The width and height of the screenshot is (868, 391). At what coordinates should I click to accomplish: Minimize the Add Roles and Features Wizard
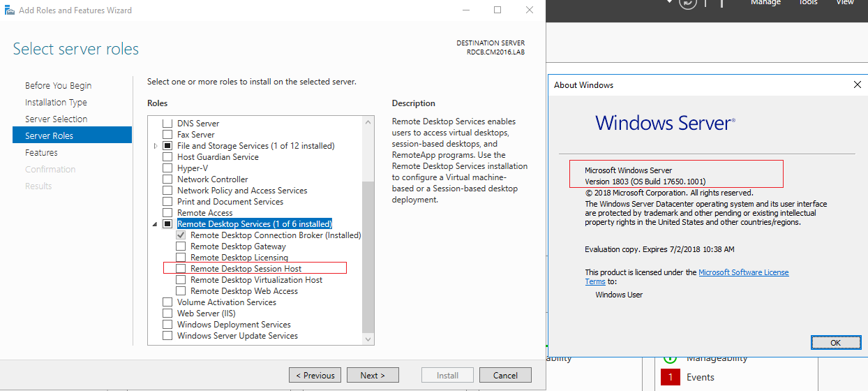click(x=465, y=10)
